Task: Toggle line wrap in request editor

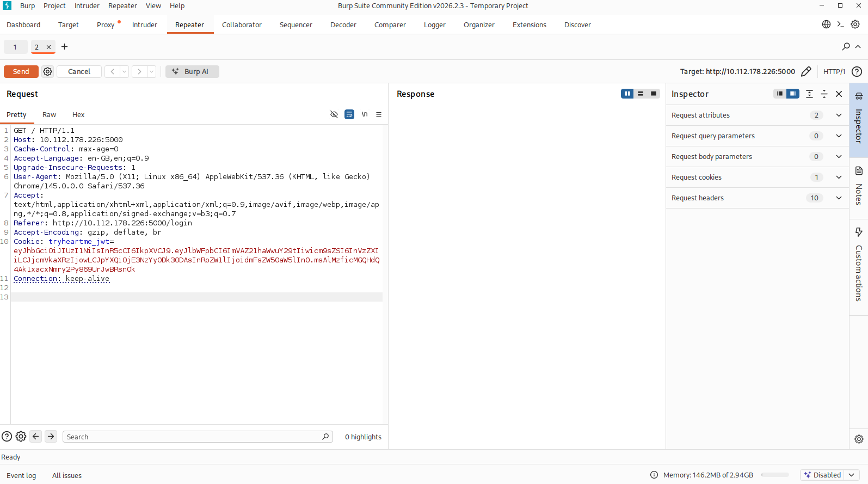Action: tap(349, 114)
